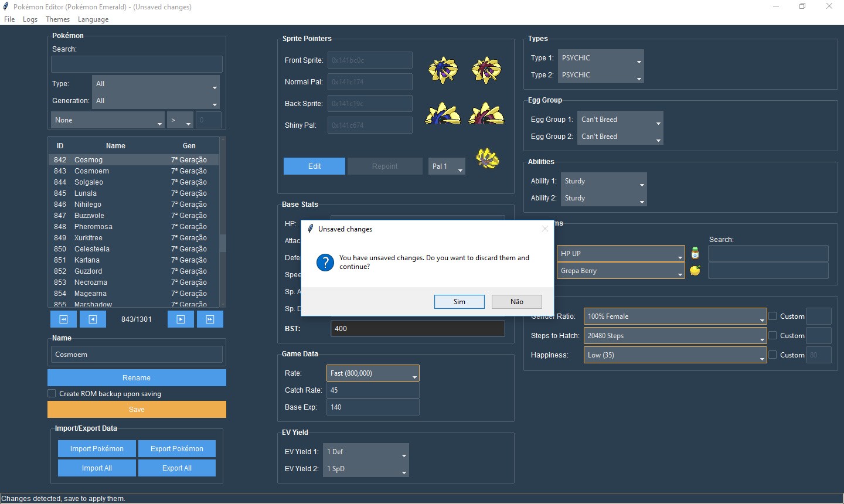
Task: Expand the Ability 1 dropdown
Action: (x=604, y=181)
